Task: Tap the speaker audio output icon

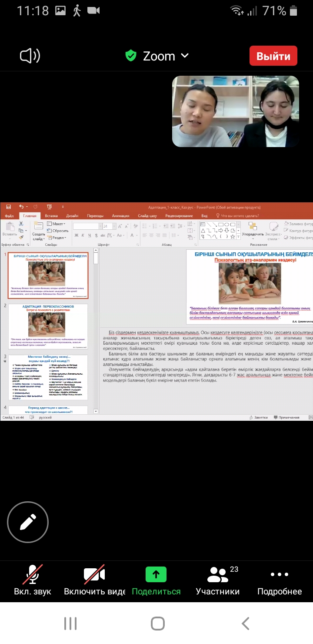Action: [x=30, y=56]
